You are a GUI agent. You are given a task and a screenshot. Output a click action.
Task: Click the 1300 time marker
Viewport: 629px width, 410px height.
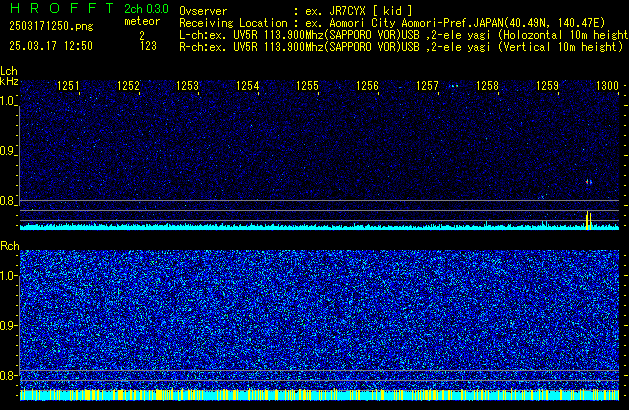(607, 86)
